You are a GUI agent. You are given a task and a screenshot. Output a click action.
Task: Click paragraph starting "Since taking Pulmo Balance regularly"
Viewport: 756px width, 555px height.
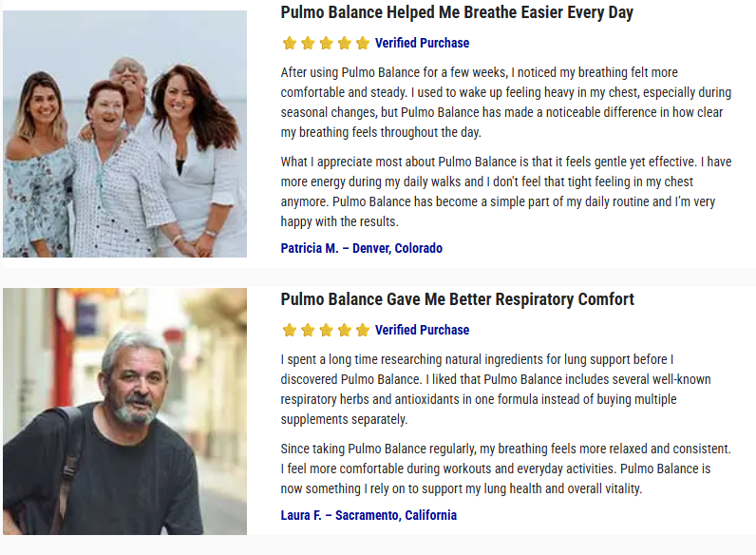(x=505, y=469)
